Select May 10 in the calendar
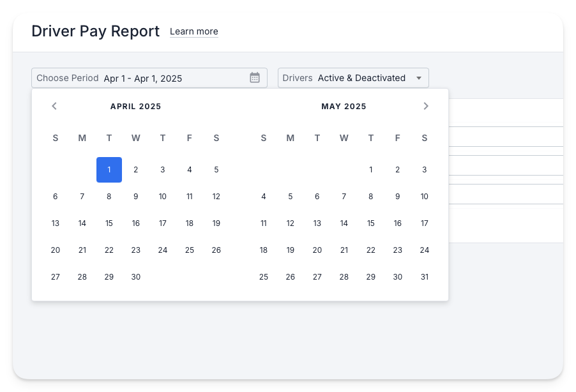This screenshot has width=576, height=392. click(x=424, y=197)
